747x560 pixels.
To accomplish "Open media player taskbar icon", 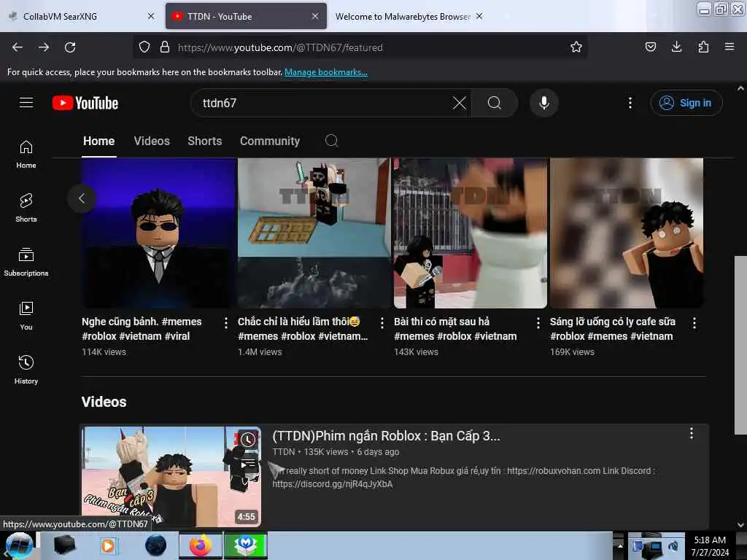I will 108,545.
